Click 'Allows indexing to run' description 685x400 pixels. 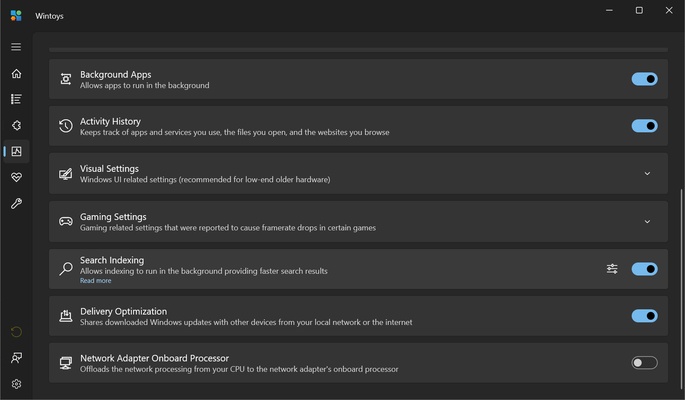204,271
